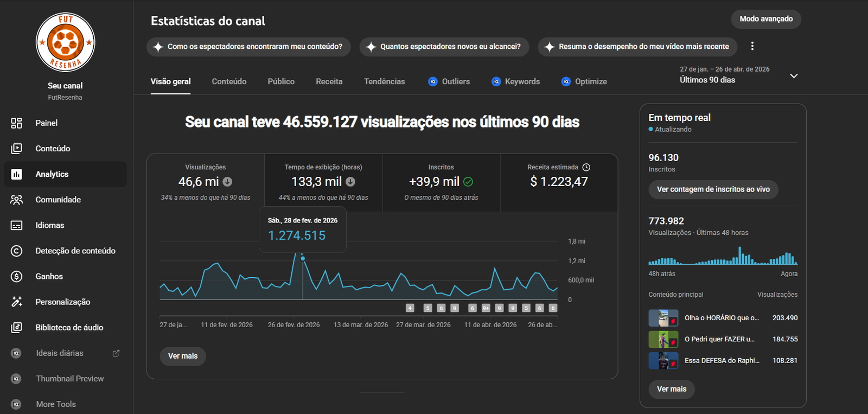
Task: Switch to the Público tab
Action: (281, 81)
